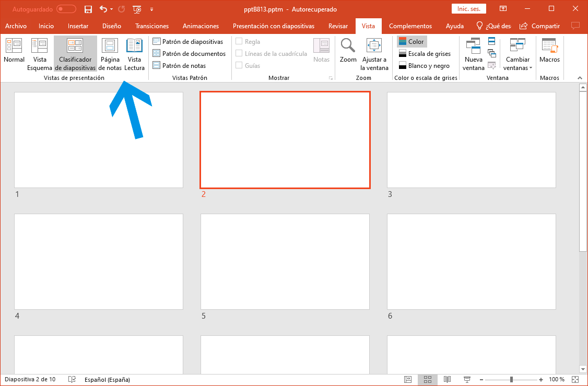Open Vista Esquema outline view

(x=39, y=54)
